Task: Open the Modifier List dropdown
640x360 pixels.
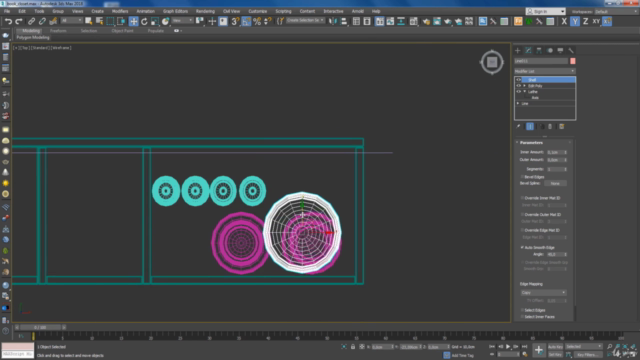Action: pyautogui.click(x=544, y=71)
